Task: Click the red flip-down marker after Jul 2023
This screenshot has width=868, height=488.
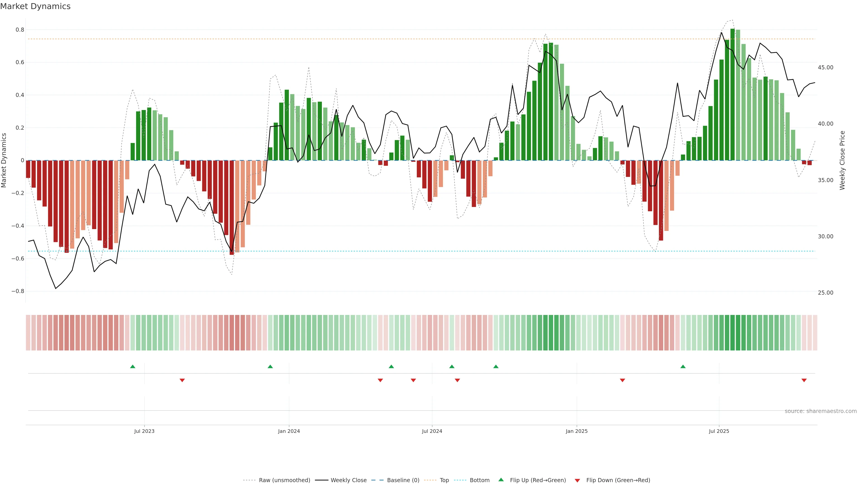Action: [182, 380]
